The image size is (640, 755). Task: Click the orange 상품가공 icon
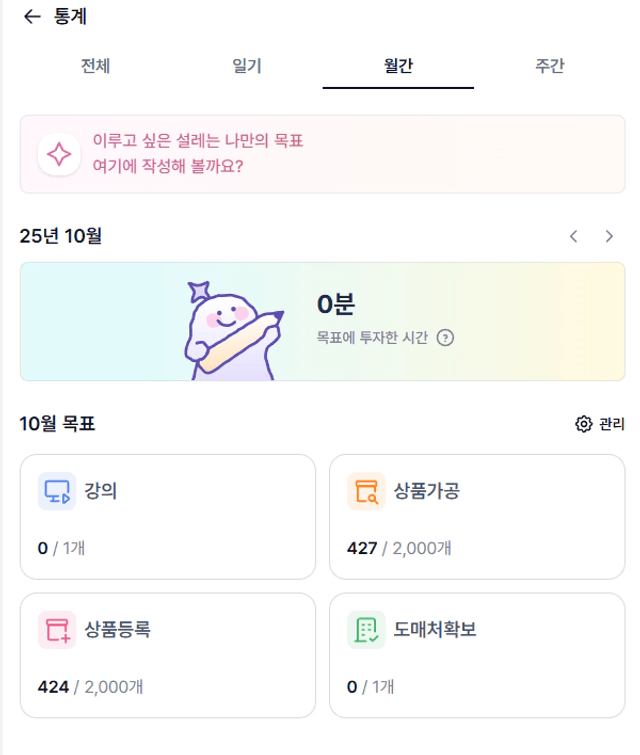[366, 492]
